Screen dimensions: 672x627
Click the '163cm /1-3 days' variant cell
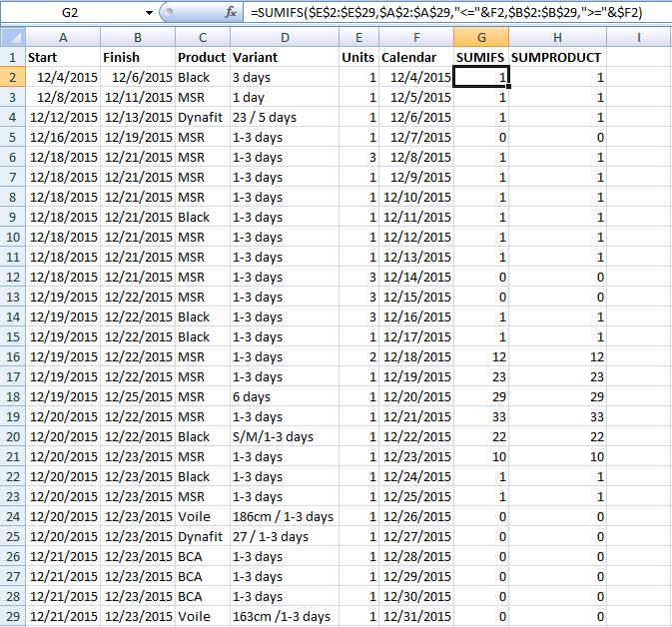click(x=285, y=616)
